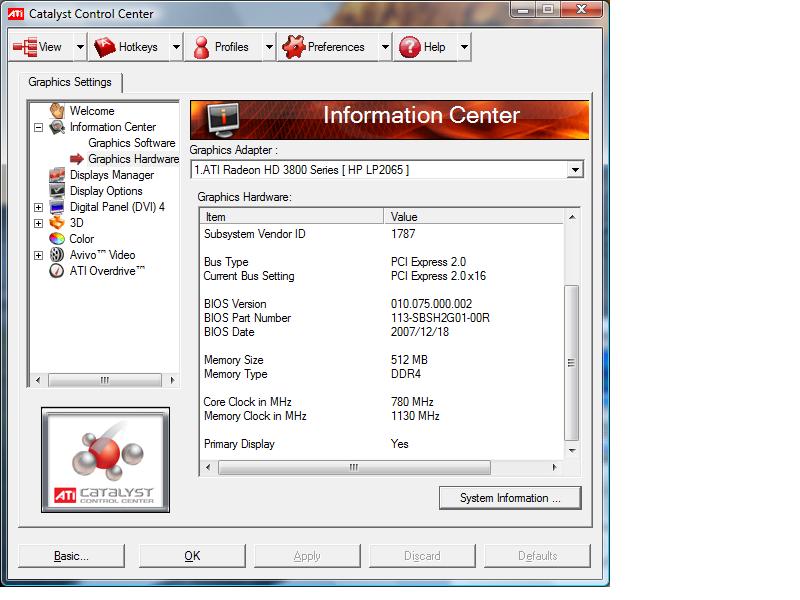
Task: Click the hardware list scroll up arrow
Action: pyautogui.click(x=572, y=217)
